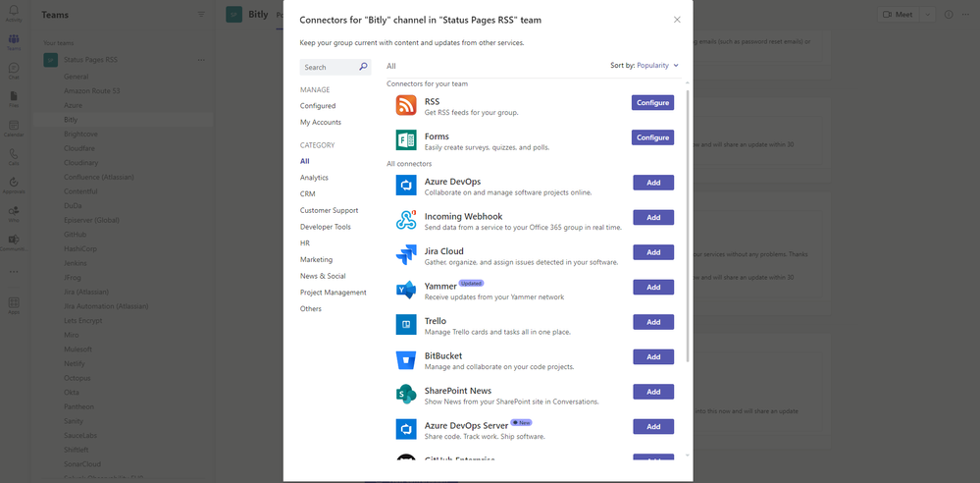Click the BitBucket connector icon
This screenshot has height=483, width=980.
[406, 359]
